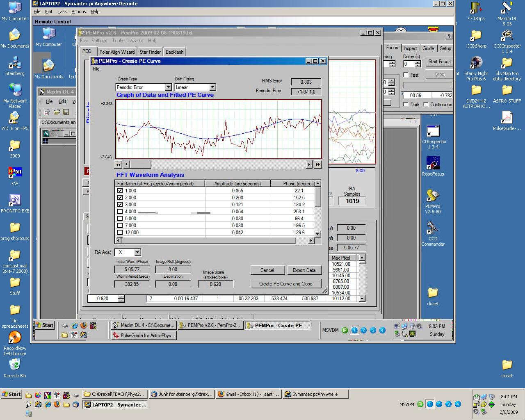Open prog shortcuts folder

[15, 231]
